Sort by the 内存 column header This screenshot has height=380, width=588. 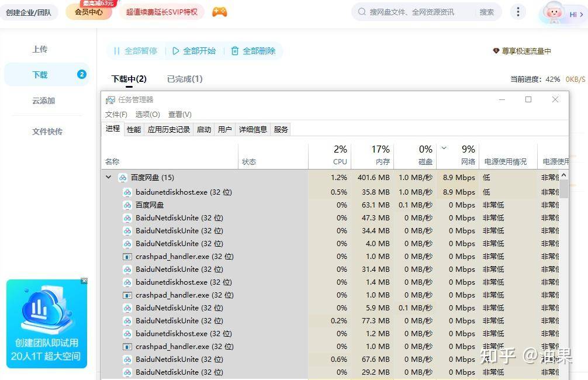(372, 155)
